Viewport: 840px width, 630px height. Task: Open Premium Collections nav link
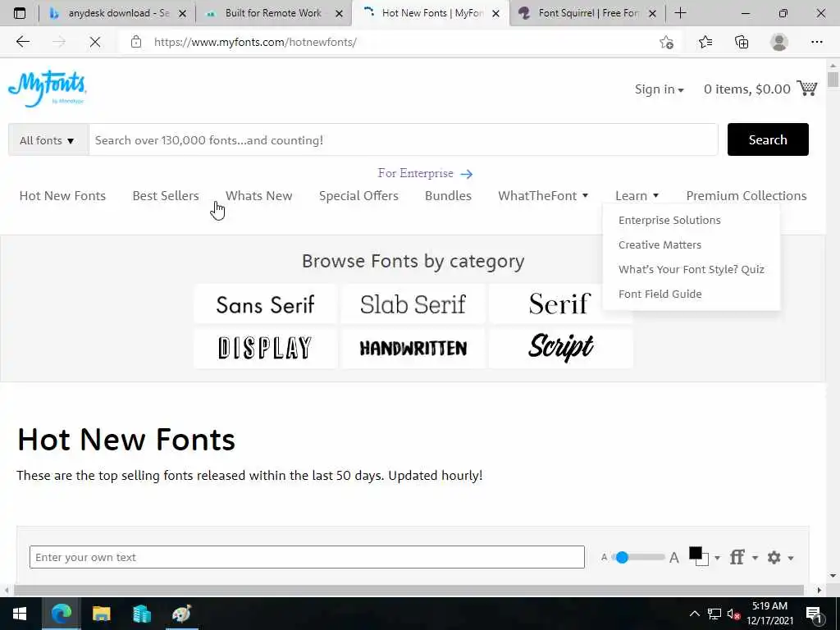pyautogui.click(x=746, y=196)
